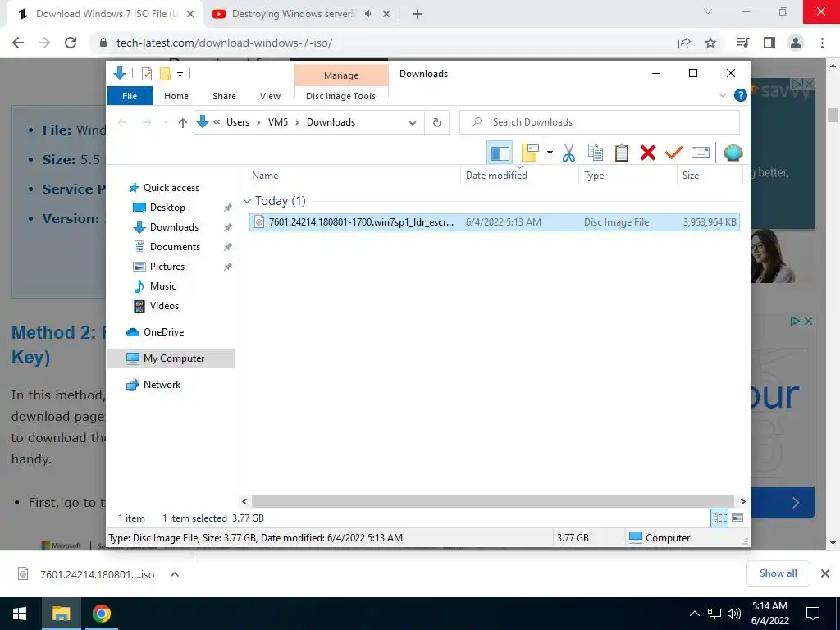Sort by Name column header
The width and height of the screenshot is (840, 630).
(354, 176)
